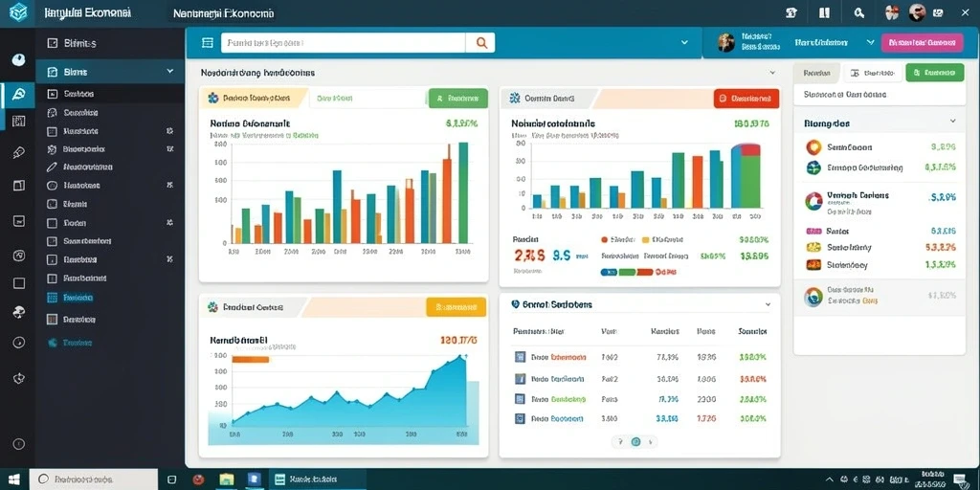Expand the chevron in table card header
Screen dimensions: 980x490
[x=768, y=305]
